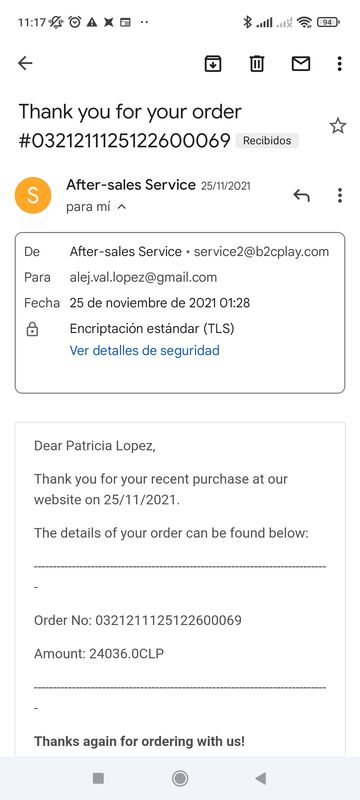This screenshot has width=360, height=800.
Task: Tap recipient alej.val.lopez@gmail.com
Action: pos(143,278)
